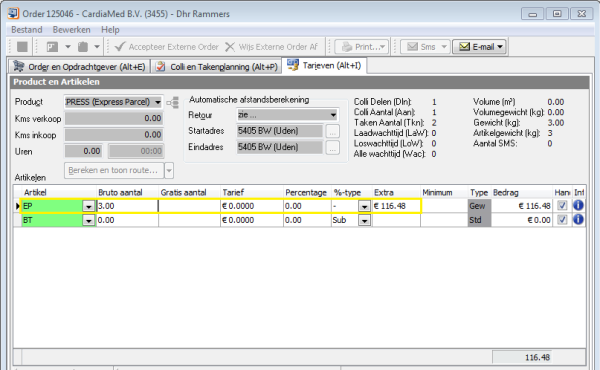
Task: Open the Product PRESS dropdown
Action: point(113,102)
